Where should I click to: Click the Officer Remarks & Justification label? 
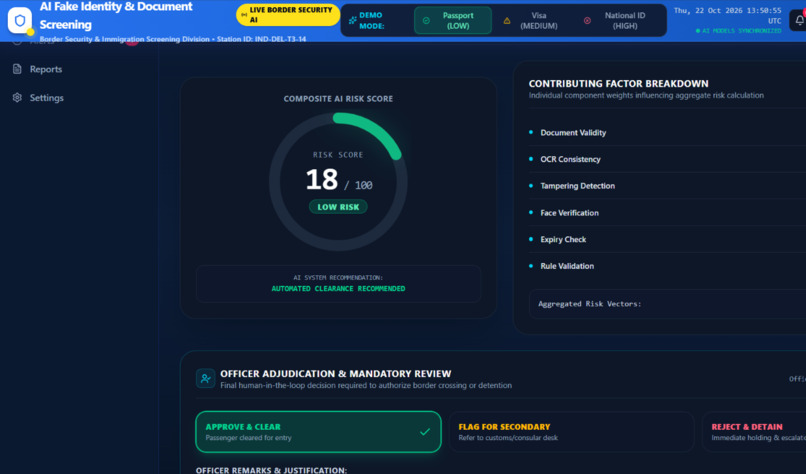[x=271, y=470]
